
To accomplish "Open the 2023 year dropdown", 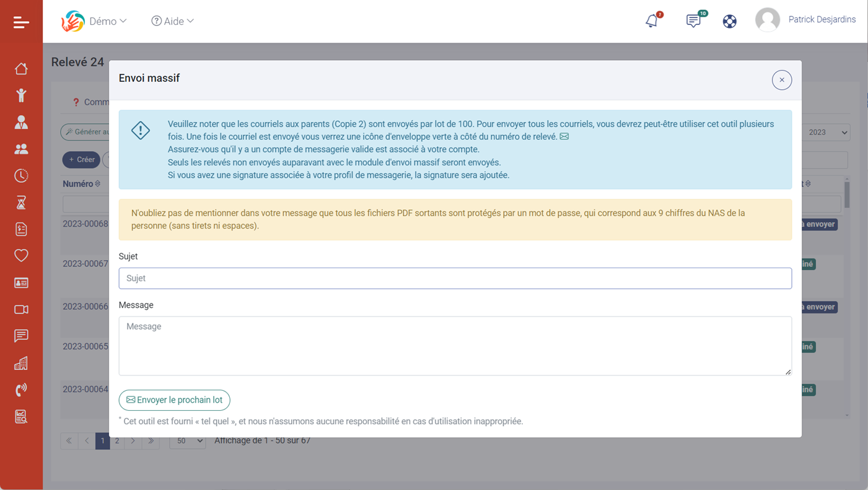I will click(827, 132).
